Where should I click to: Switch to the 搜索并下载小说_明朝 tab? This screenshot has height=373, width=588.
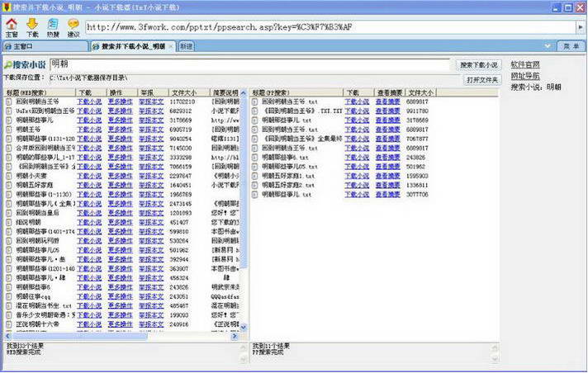click(133, 46)
